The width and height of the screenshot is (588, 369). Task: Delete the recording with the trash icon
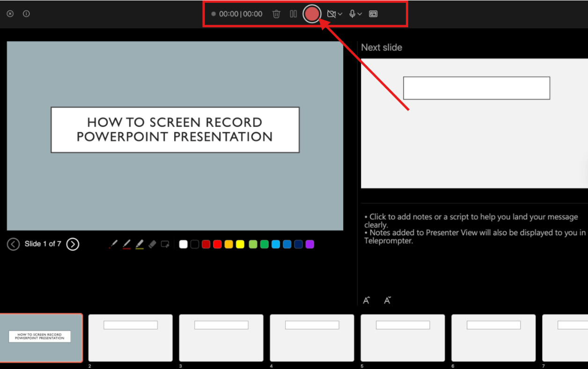pyautogui.click(x=276, y=14)
